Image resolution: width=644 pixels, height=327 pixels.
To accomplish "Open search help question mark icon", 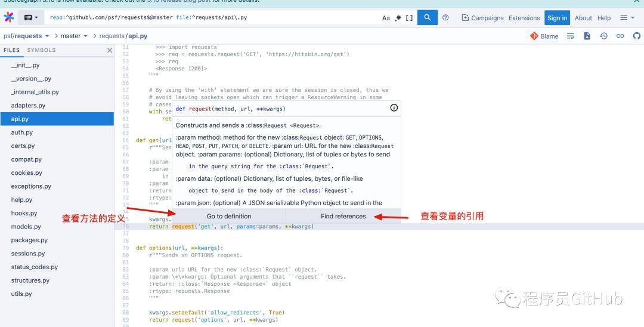I will (445, 18).
